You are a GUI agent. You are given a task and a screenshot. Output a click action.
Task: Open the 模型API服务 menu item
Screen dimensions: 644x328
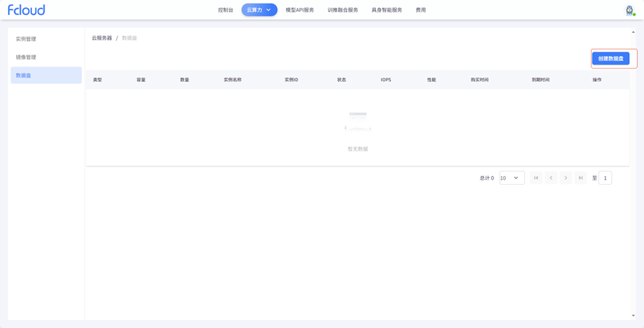[299, 10]
